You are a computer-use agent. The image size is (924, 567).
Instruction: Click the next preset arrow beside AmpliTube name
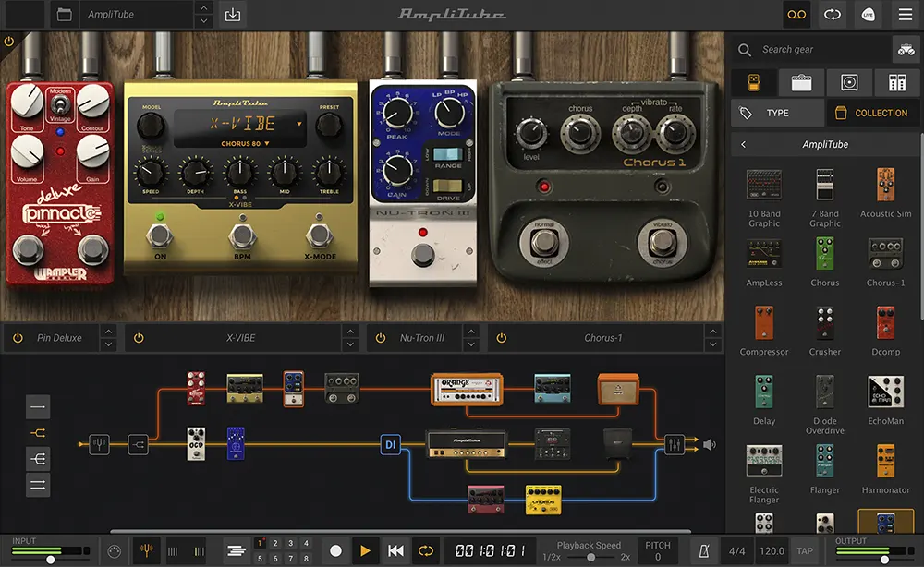coord(204,21)
